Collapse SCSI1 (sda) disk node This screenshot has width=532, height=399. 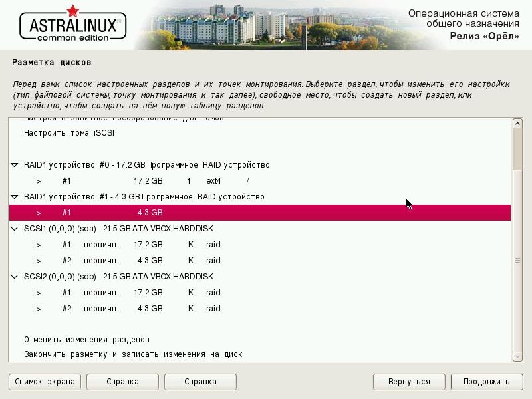pyautogui.click(x=15, y=229)
